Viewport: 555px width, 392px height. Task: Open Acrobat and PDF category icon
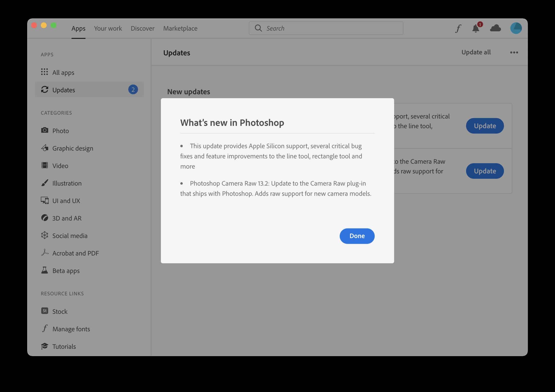pyautogui.click(x=45, y=253)
